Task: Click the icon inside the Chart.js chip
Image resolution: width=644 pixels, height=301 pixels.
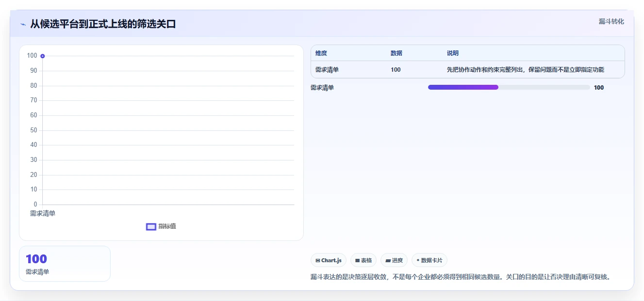Action: (318, 260)
